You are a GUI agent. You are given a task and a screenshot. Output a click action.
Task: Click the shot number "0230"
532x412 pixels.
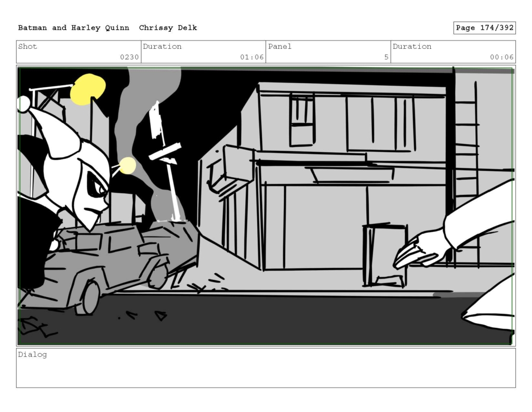[129, 57]
